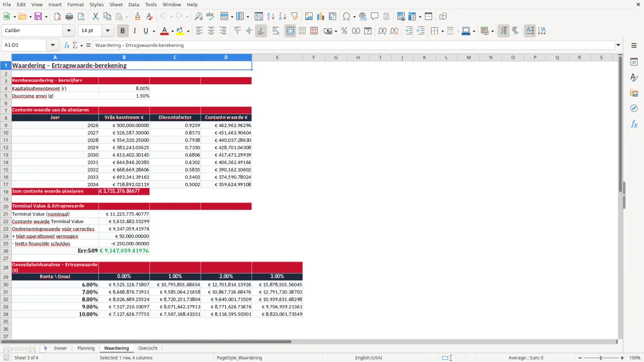
Task: Run the spelling check
Action: pyautogui.click(x=210, y=17)
